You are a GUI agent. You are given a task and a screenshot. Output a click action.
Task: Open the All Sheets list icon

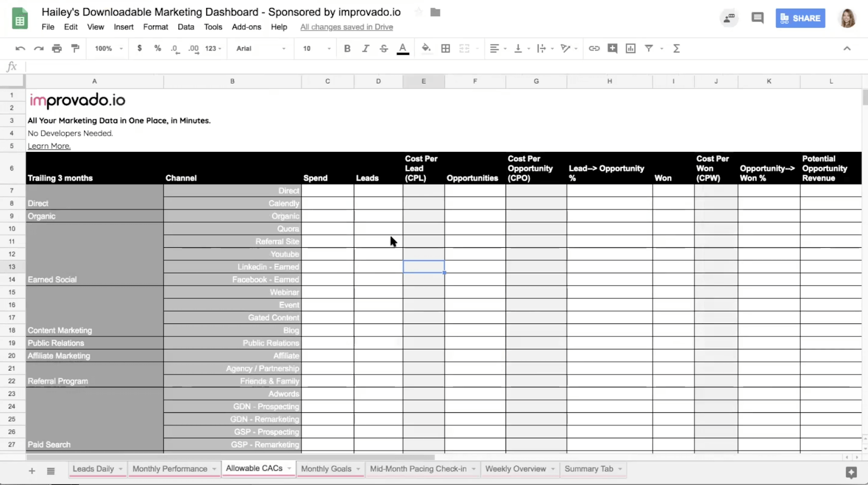(50, 471)
